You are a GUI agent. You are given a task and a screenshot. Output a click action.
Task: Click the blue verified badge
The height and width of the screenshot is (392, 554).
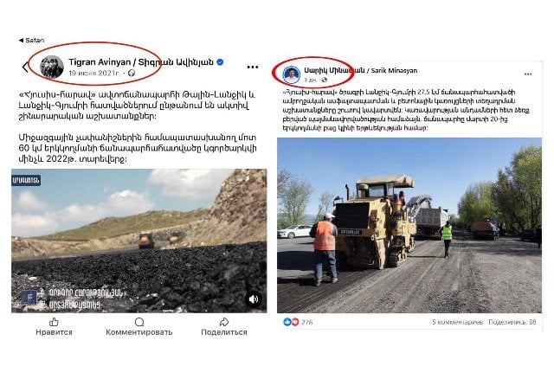click(220, 62)
